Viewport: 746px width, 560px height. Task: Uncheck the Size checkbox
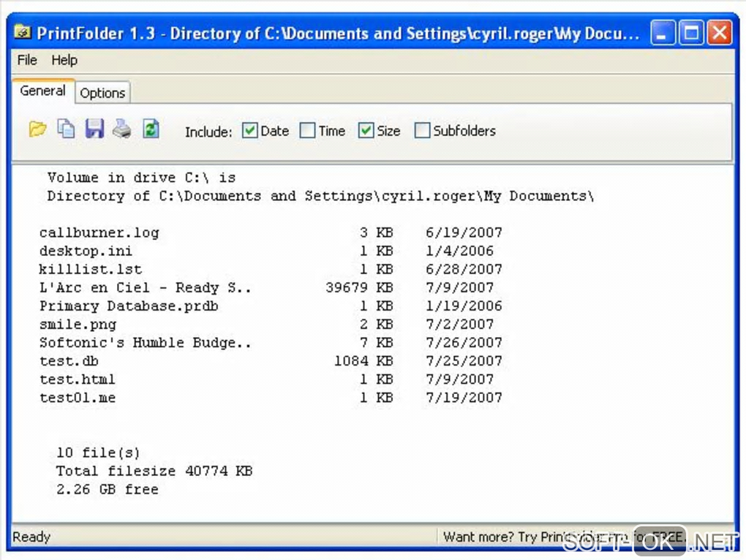click(366, 130)
